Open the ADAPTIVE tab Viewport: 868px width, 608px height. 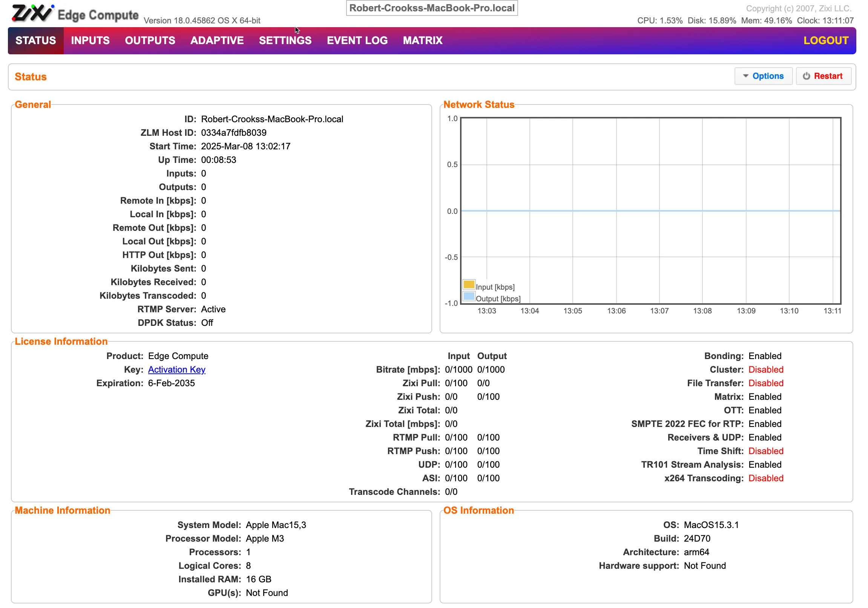pyautogui.click(x=218, y=41)
